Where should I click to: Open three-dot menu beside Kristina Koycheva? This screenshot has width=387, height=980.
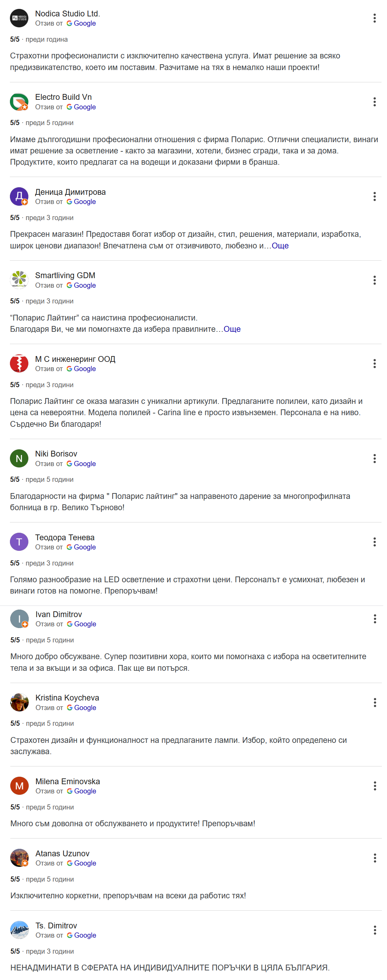[374, 703]
